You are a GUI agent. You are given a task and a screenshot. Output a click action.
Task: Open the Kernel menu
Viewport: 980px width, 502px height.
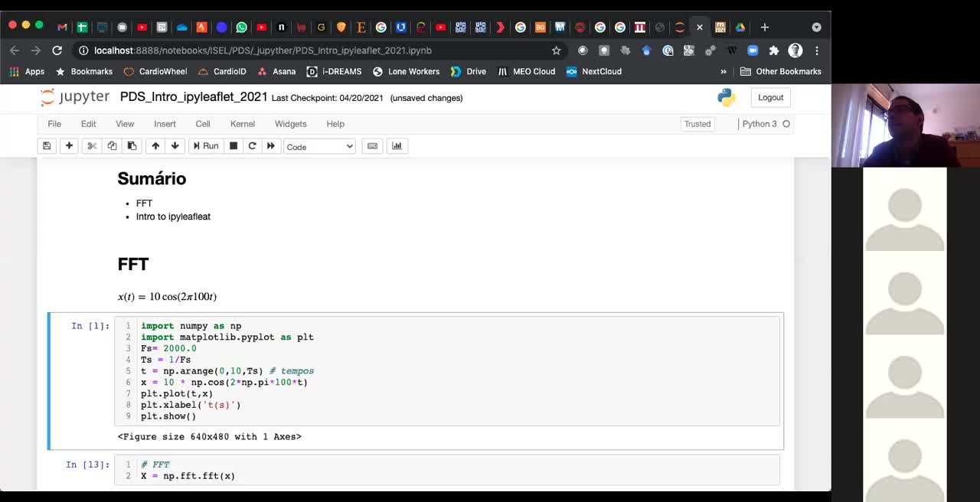243,123
